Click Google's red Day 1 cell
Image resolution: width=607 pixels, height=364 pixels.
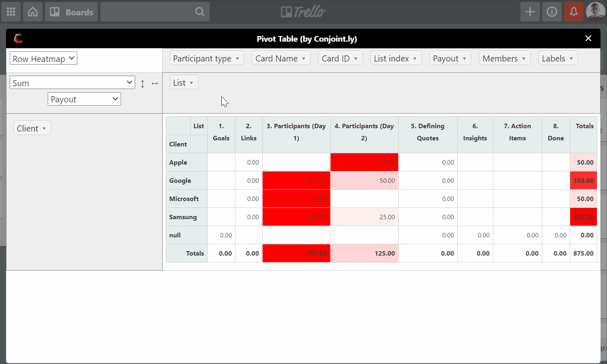[296, 180]
